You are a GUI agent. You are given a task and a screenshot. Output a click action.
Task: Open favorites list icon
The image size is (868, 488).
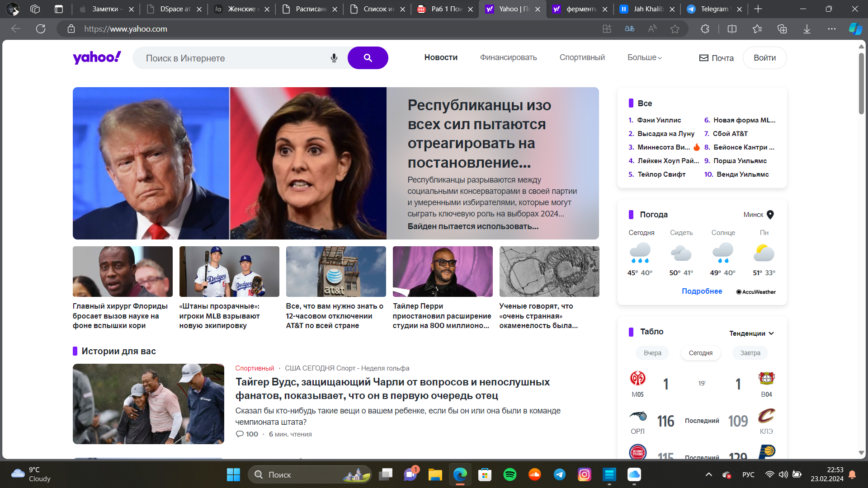(x=757, y=29)
